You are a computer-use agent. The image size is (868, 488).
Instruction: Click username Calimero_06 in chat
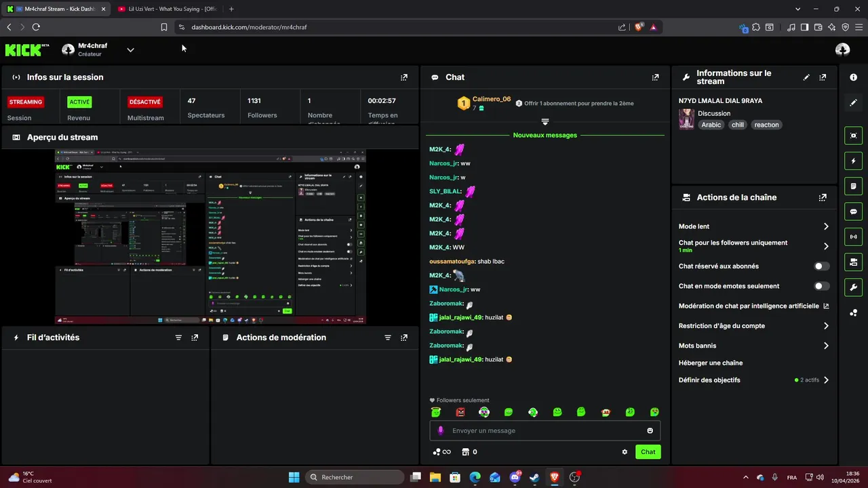pos(491,100)
